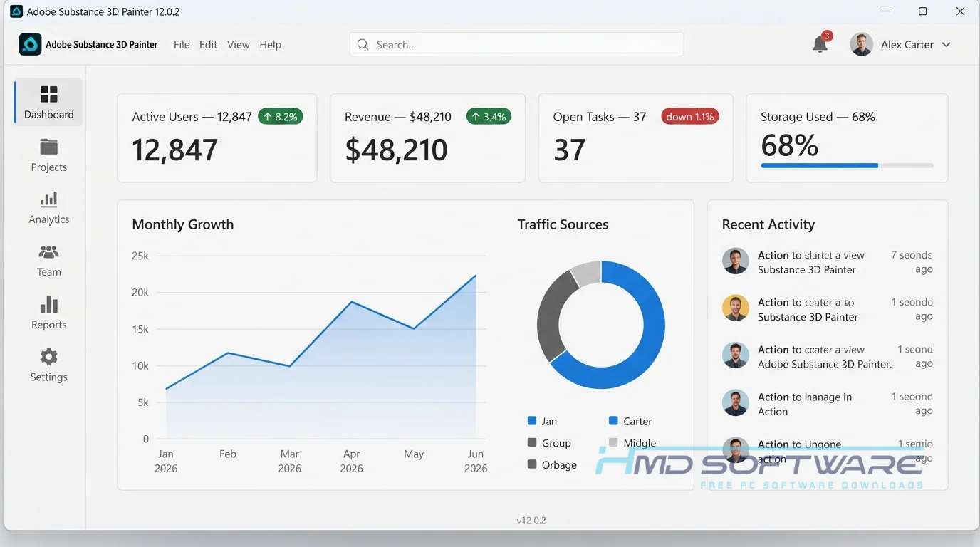
Task: Click the 'Revenue — $48,210' card heading
Action: (x=398, y=117)
